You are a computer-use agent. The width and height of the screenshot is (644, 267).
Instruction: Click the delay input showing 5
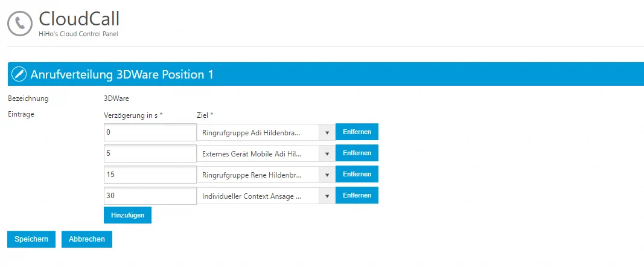150,153
